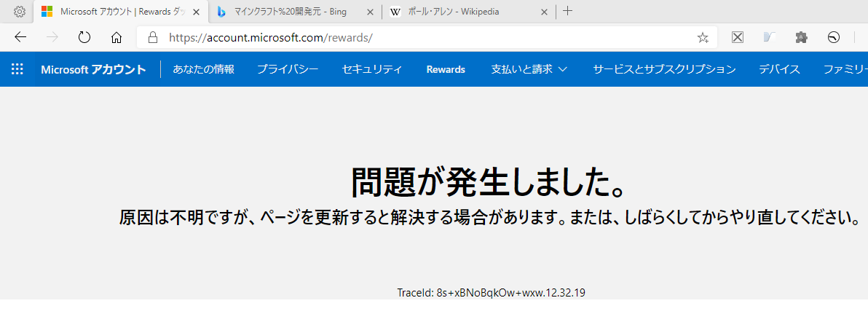Open the puzzle piece extension icon
Image resolution: width=868 pixels, height=314 pixels.
(x=801, y=37)
